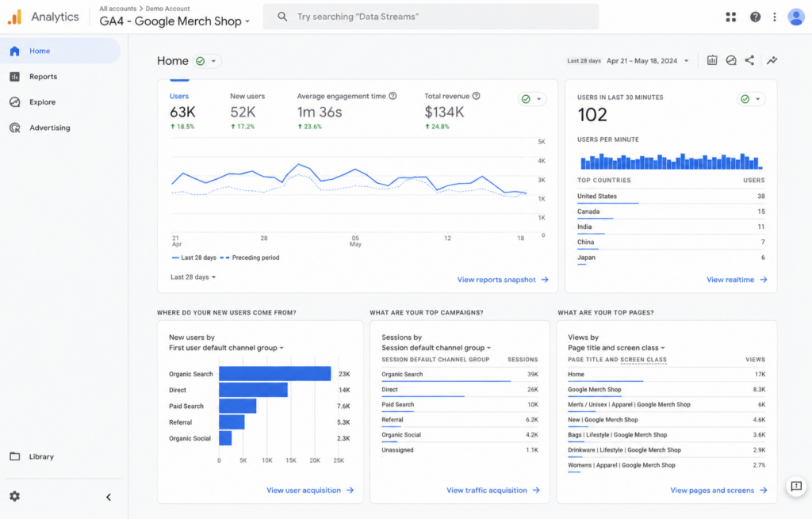Open the Admin settings gear
The height and width of the screenshot is (519, 812).
click(14, 496)
